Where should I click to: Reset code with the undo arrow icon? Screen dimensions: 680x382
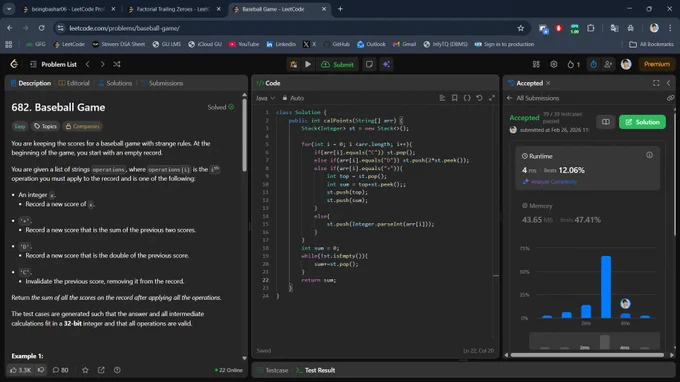[x=479, y=98]
